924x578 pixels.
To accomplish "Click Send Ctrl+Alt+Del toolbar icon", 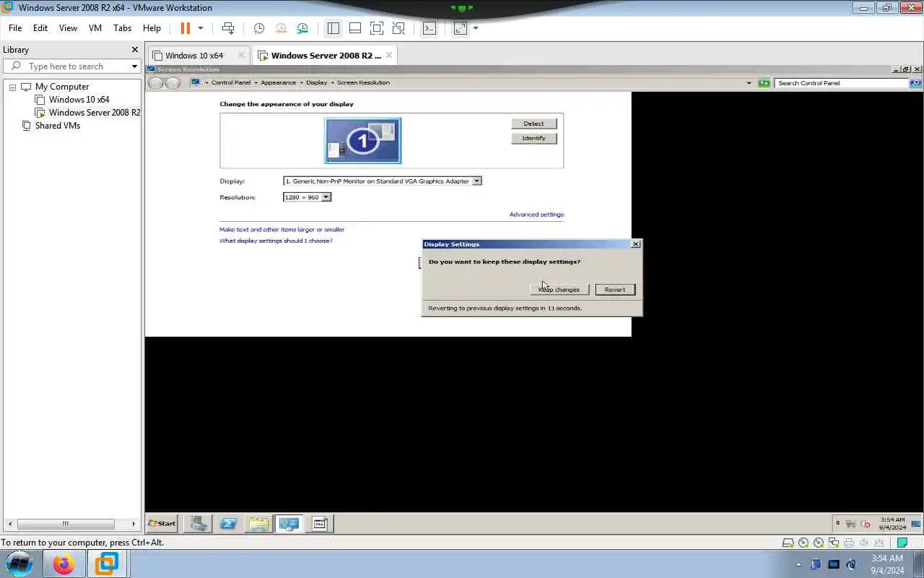I will 228,28.
